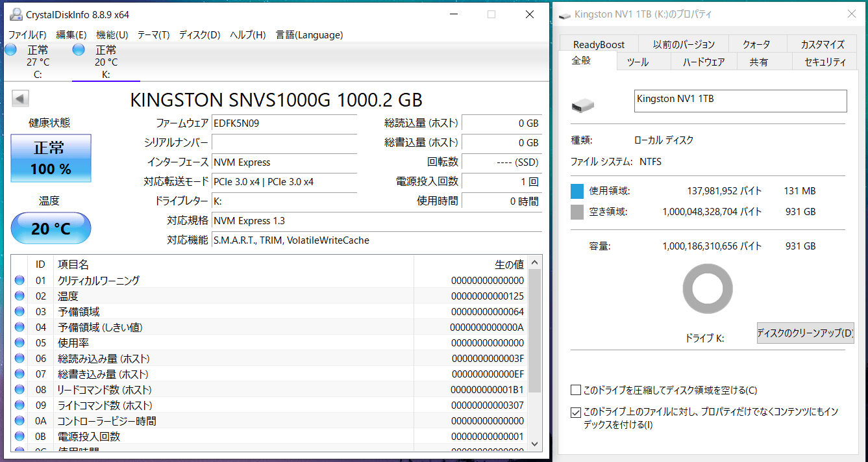868x462 pixels.
Task: Click status orb for ID 09 ライトコマンド数
Action: click(19, 405)
